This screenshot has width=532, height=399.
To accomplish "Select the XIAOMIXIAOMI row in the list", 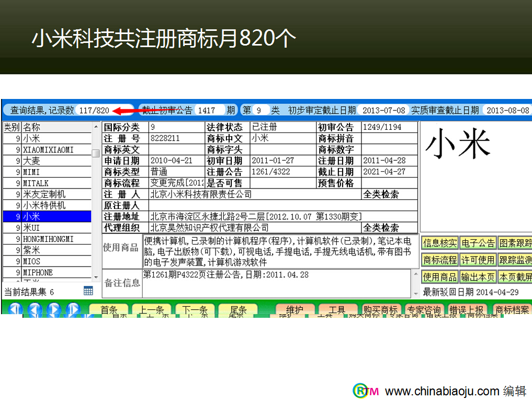I will tap(47, 149).
